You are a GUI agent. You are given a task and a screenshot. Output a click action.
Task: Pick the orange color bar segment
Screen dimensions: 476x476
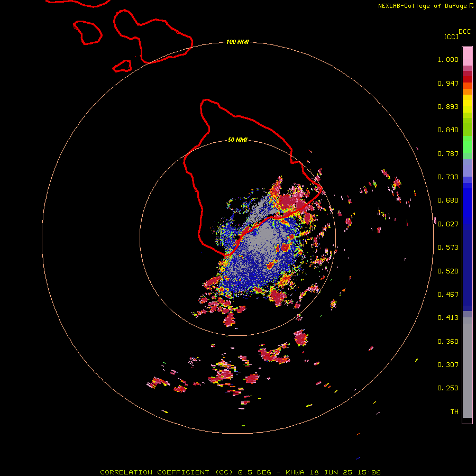[467, 91]
